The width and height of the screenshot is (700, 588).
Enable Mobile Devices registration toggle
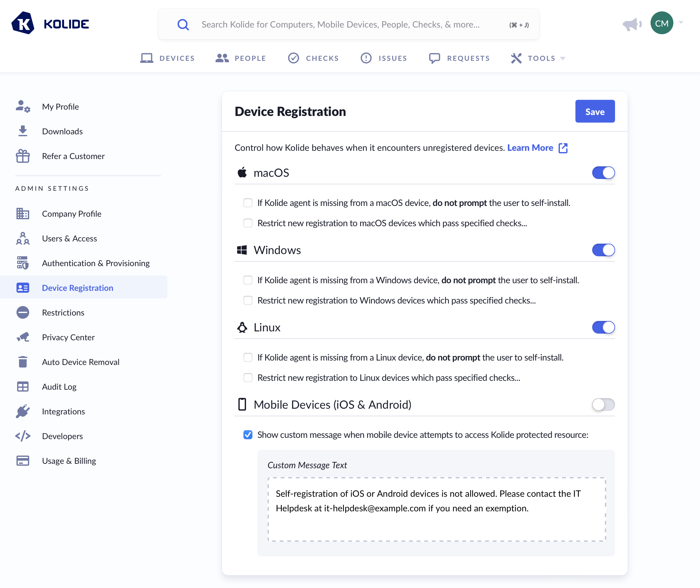click(x=603, y=405)
